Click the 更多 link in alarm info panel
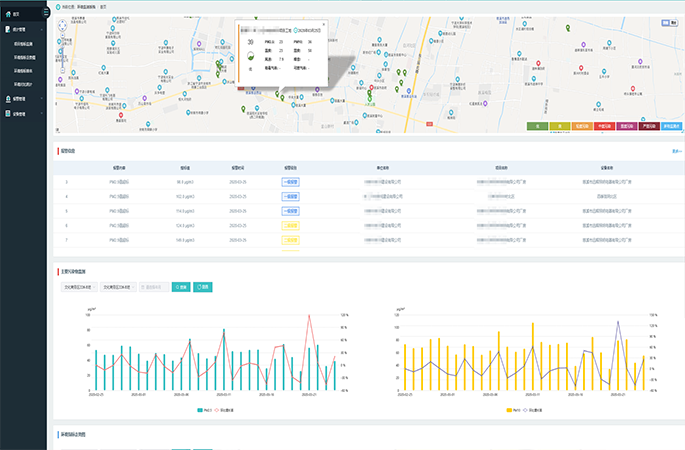The image size is (685, 450). (676, 151)
